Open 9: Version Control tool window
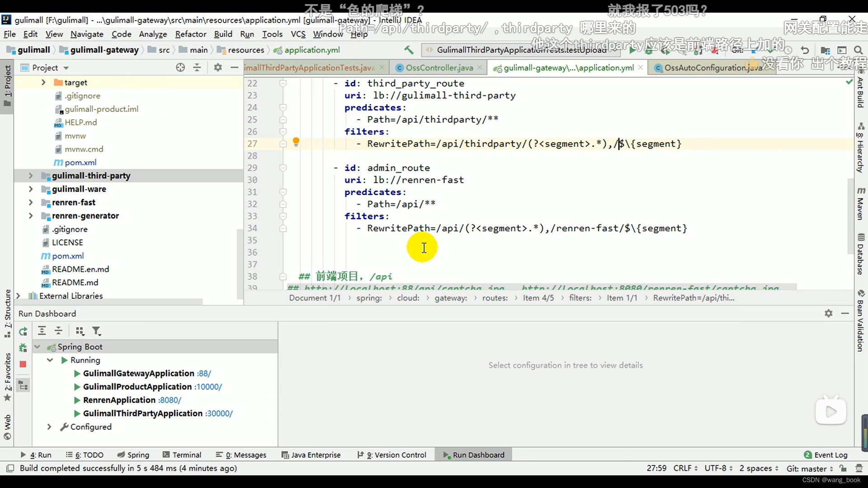The width and height of the screenshot is (868, 488). point(392,455)
